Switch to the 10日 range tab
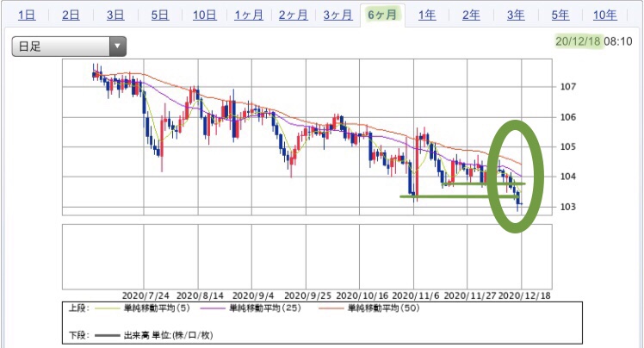 point(205,16)
